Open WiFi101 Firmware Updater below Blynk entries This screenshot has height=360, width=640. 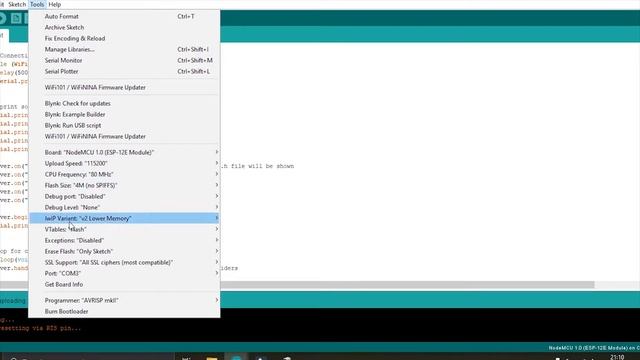pyautogui.click(x=124, y=136)
